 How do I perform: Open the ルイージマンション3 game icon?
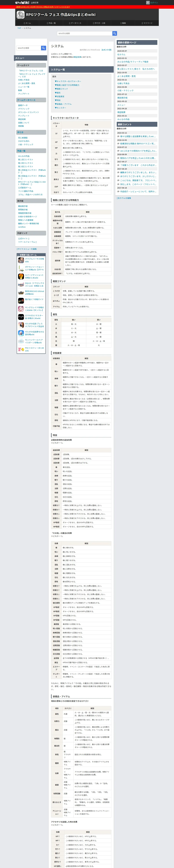click(21, 276)
